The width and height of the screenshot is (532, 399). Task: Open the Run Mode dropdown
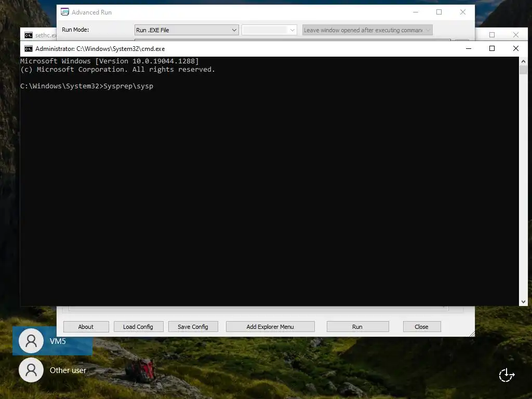click(187, 30)
